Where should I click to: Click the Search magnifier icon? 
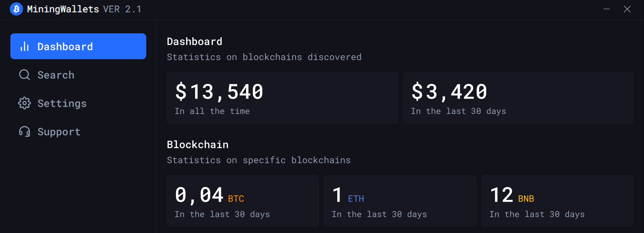(24, 75)
